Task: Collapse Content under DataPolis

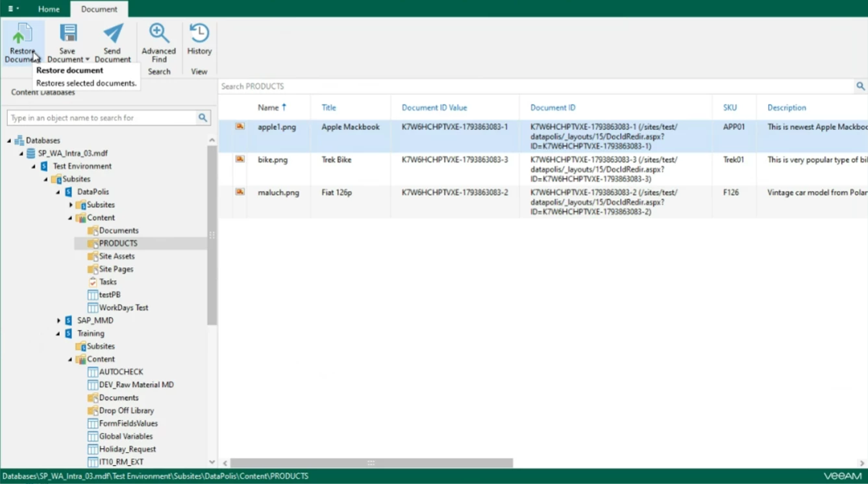Action: click(x=71, y=218)
